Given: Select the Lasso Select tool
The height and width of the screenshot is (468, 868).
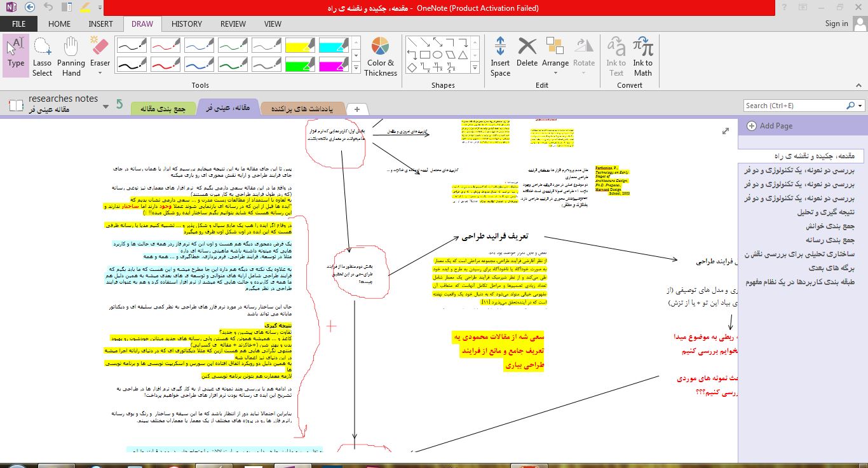Looking at the screenshot, I should coord(42,56).
